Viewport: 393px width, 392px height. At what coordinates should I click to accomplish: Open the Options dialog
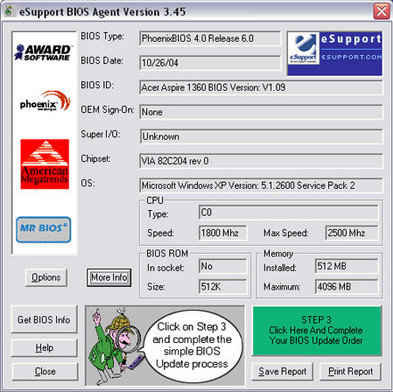[x=46, y=277]
